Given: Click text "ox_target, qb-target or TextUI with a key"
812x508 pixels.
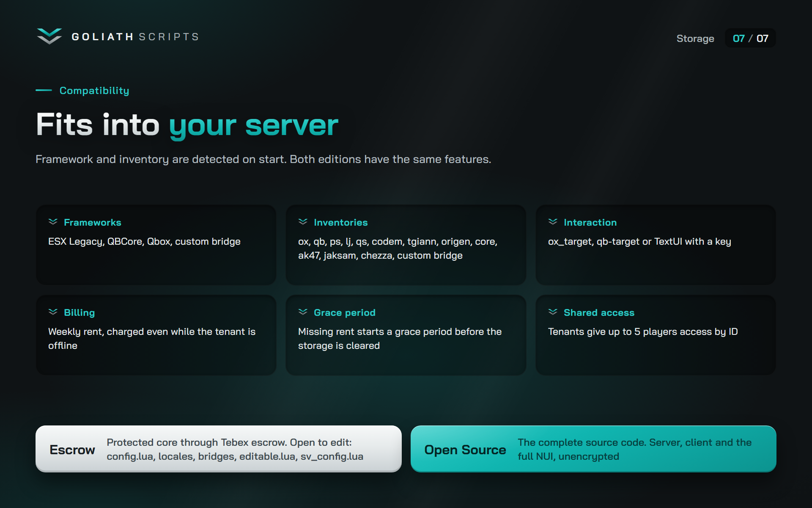Looking at the screenshot, I should click(x=639, y=242).
